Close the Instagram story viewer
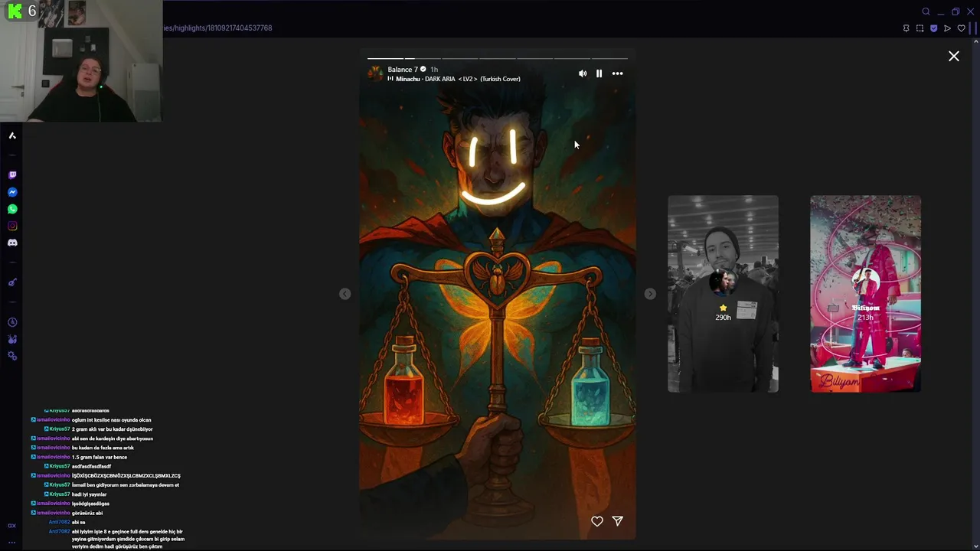The image size is (980, 551). pyautogui.click(x=954, y=56)
